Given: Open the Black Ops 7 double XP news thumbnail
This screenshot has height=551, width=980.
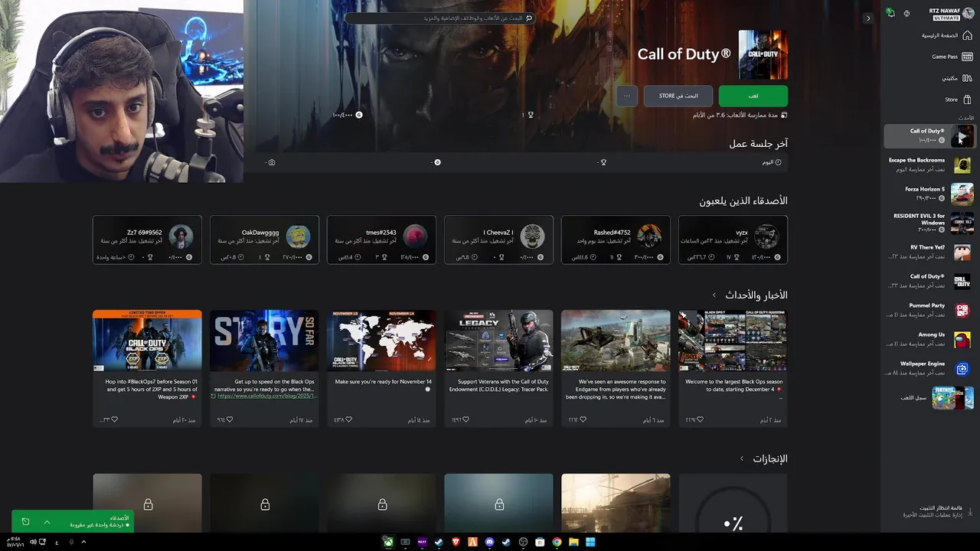Looking at the screenshot, I should (x=147, y=341).
